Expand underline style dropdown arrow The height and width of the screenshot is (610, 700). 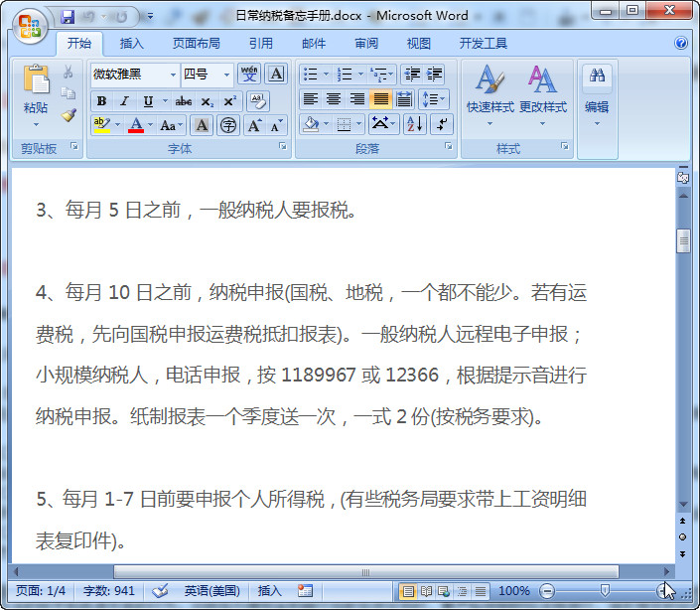(165, 101)
